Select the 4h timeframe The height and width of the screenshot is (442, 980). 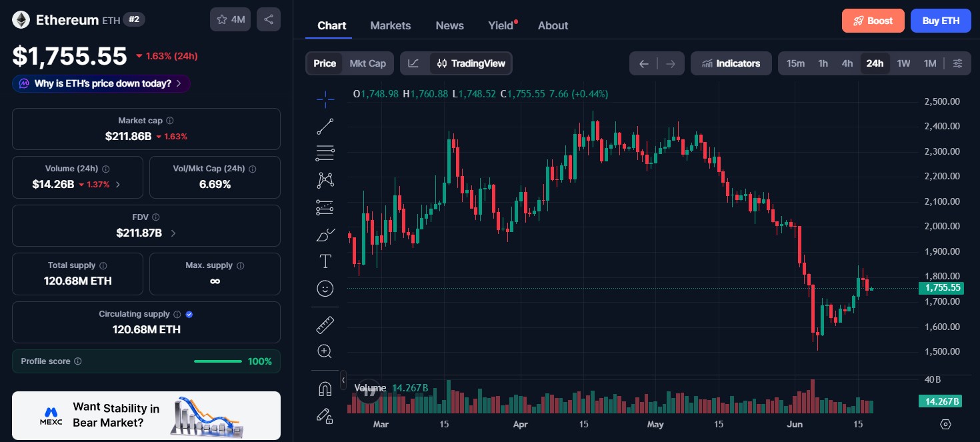pyautogui.click(x=847, y=63)
